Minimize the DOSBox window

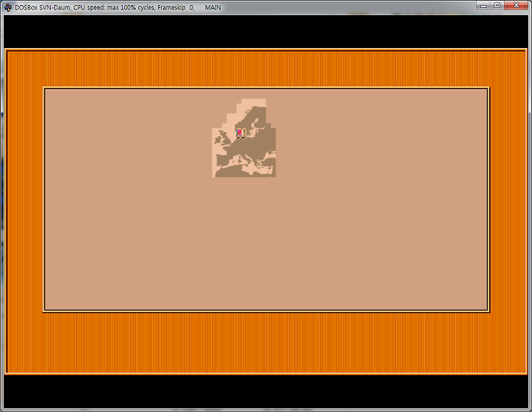coord(483,6)
